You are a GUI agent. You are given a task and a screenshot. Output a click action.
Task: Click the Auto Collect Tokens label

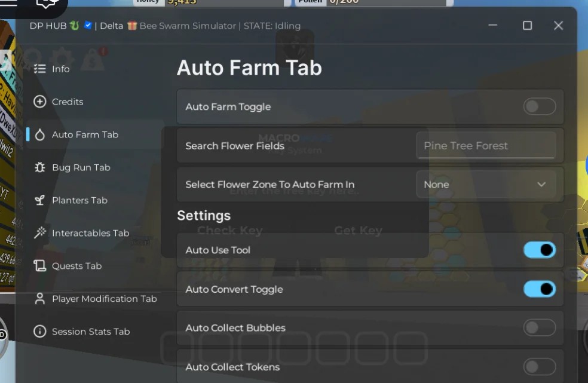232,367
